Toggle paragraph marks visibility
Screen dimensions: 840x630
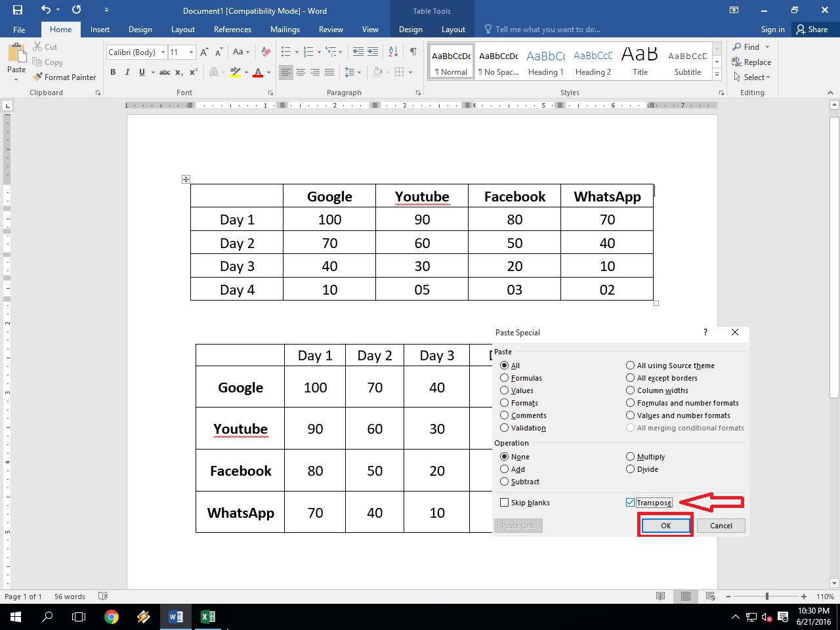pyautogui.click(x=412, y=51)
